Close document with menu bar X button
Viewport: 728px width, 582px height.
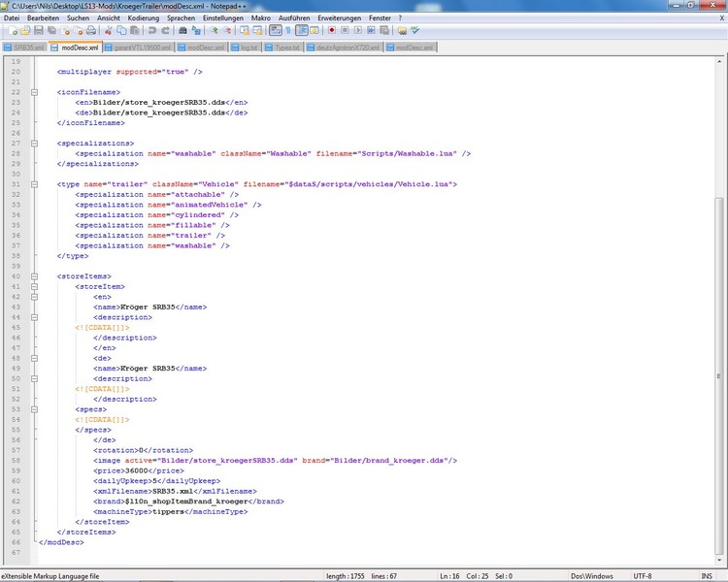(722, 18)
